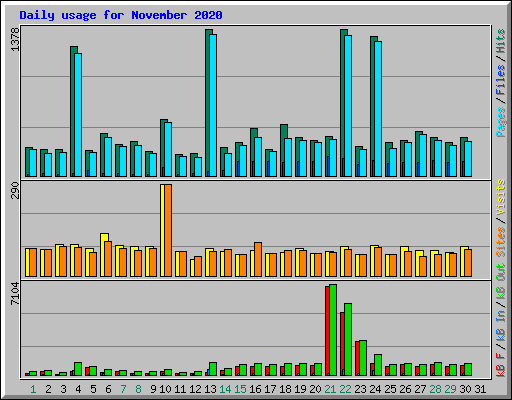This screenshot has height=400, width=512.
Task: Click day label 20 on the axis
Action: 315,389
